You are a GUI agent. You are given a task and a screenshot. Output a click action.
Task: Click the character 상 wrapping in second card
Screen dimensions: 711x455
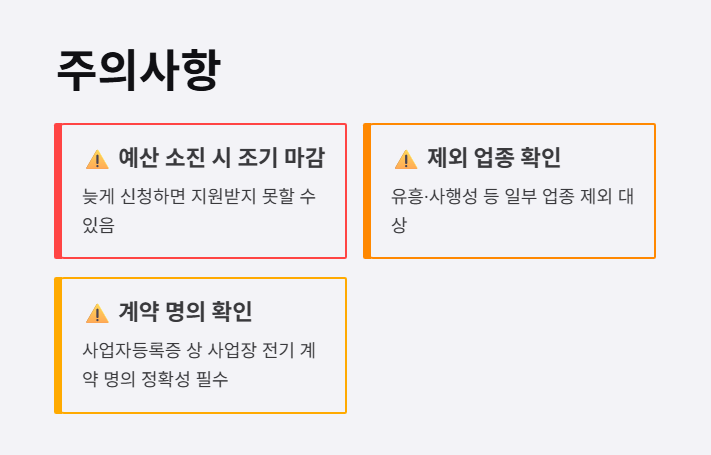point(399,225)
